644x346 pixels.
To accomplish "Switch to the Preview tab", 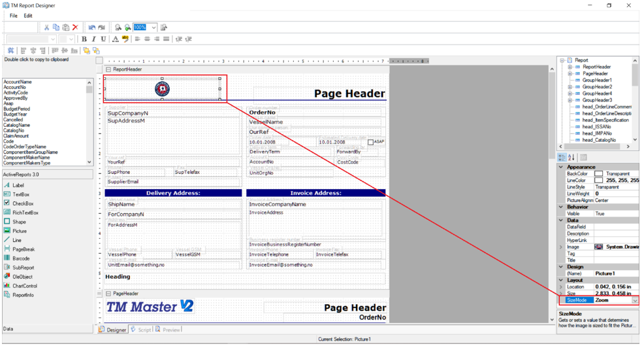I will [x=168, y=330].
